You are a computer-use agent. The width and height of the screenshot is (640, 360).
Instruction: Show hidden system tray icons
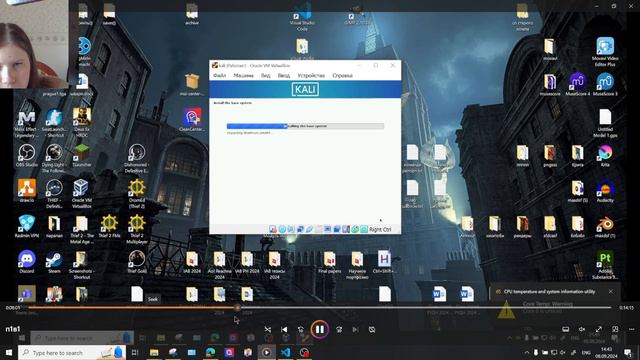click(x=527, y=352)
